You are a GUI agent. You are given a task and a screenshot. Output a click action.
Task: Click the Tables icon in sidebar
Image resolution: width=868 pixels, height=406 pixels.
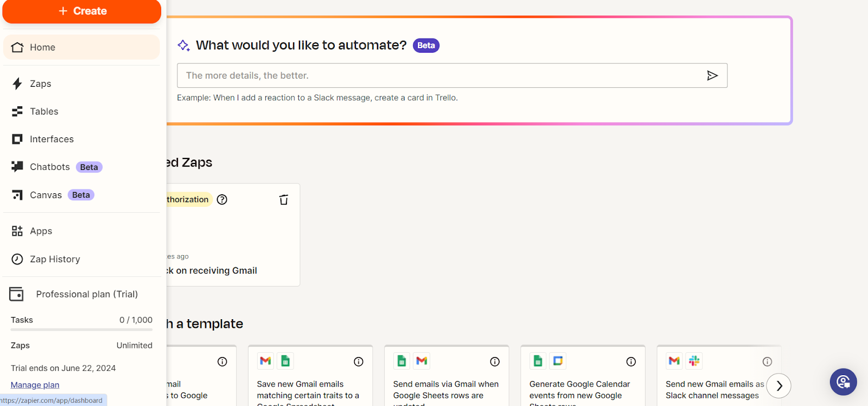(x=17, y=111)
